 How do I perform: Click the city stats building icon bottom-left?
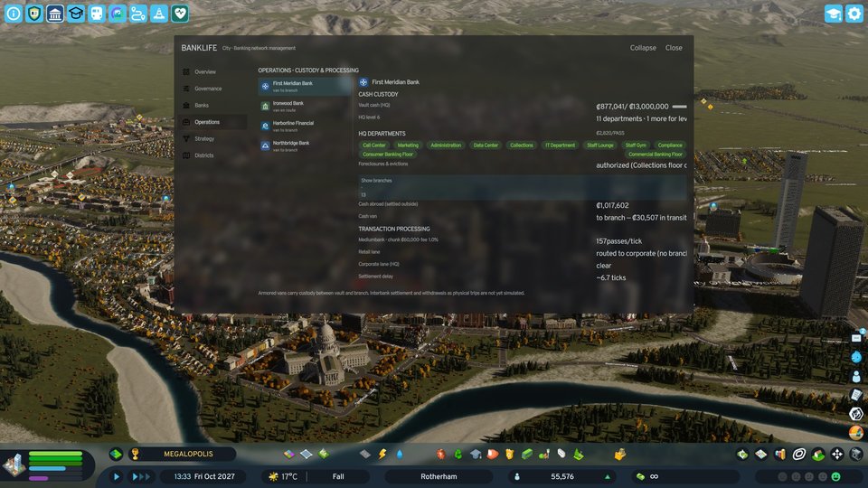14,465
